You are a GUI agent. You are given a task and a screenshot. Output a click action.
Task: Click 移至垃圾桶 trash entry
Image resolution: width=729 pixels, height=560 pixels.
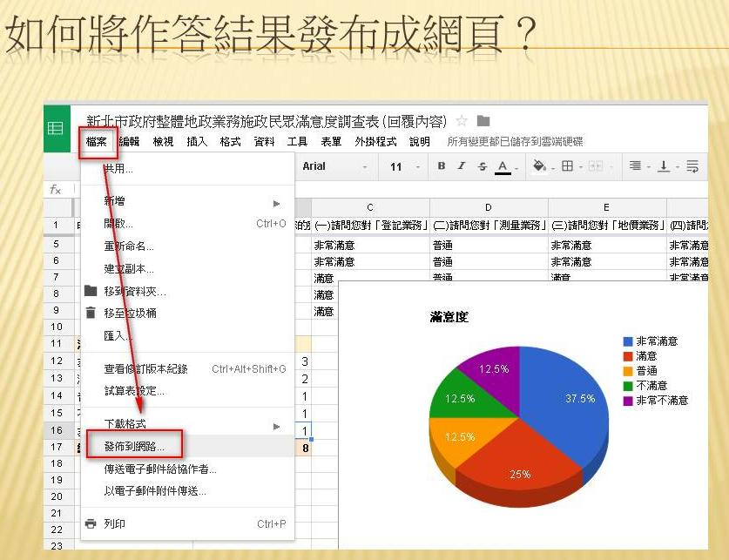tap(188, 314)
